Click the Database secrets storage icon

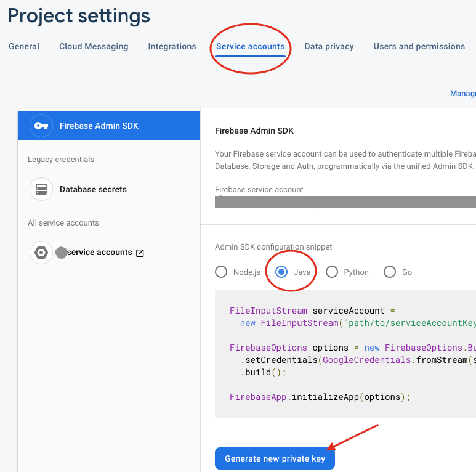pyautogui.click(x=41, y=189)
